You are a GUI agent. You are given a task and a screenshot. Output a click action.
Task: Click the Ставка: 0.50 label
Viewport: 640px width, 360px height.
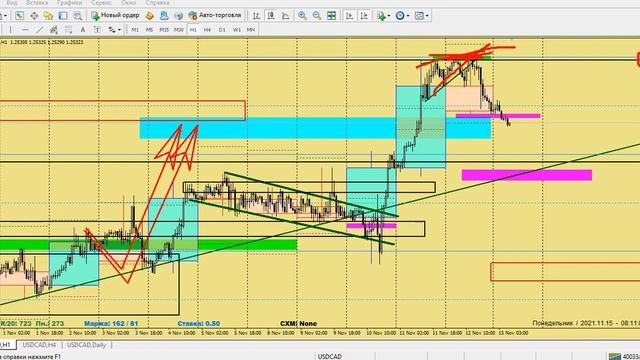199,323
